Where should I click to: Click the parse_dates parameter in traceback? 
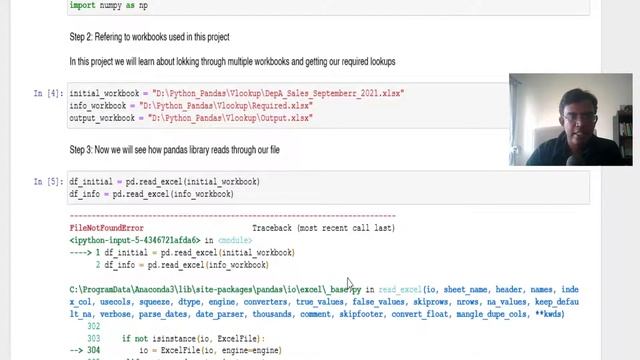(x=163, y=314)
